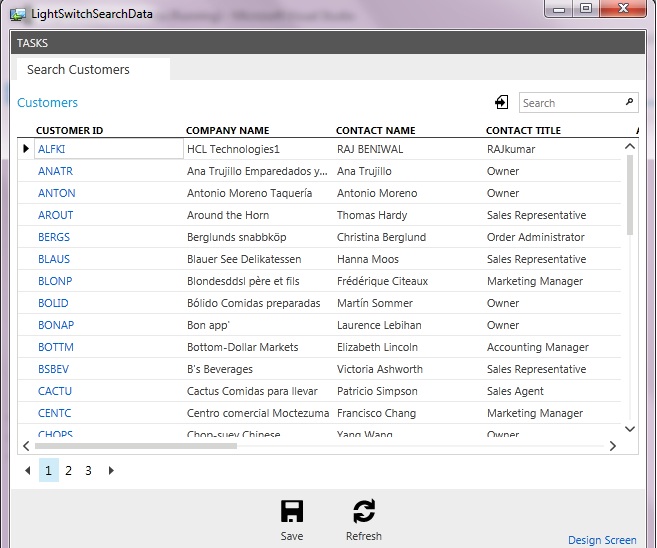657x548 pixels.
Task: Select the Bottom-Dollar Markets cell
Action: pyautogui.click(x=243, y=347)
